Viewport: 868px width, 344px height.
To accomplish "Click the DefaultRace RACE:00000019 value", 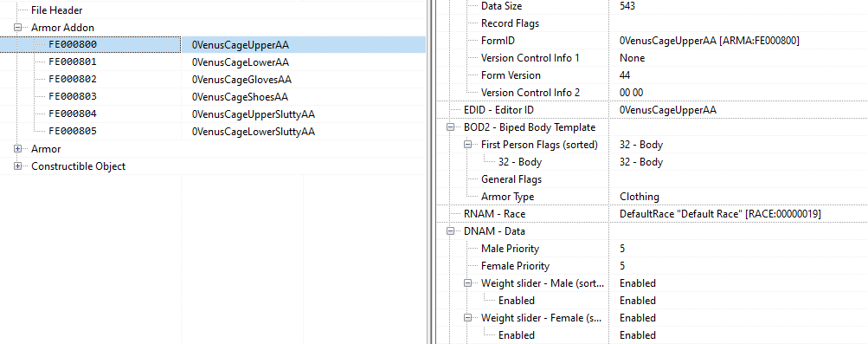I will pos(720,214).
